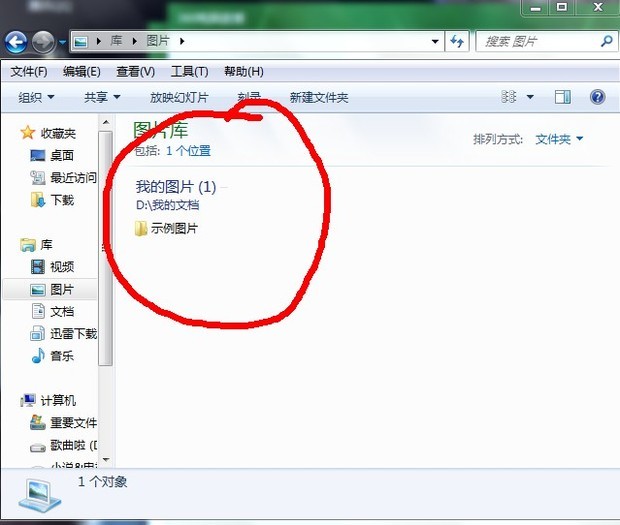Click the folder icon beside 下载
Image resolution: width=620 pixels, height=525 pixels.
38,200
